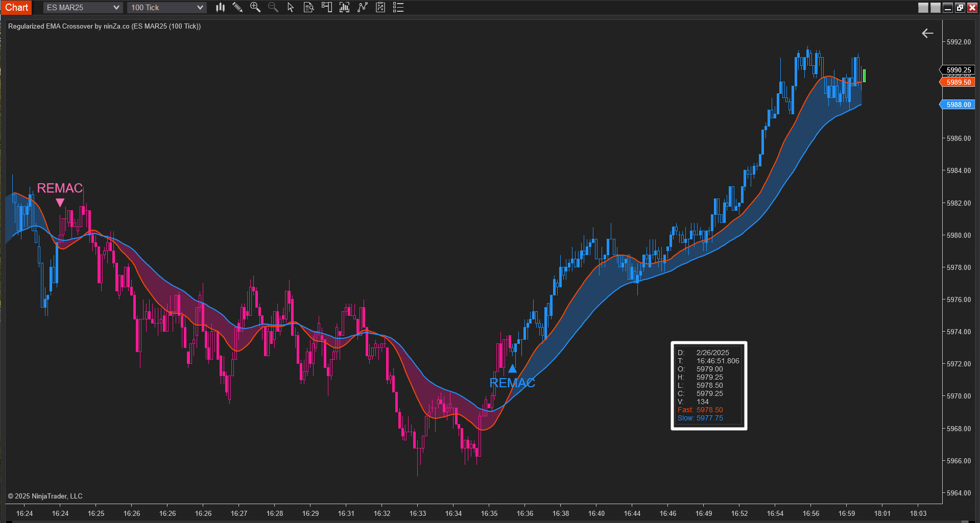Click the first gray window link button
Viewport: 980px width, 523px height.
pos(923,7)
